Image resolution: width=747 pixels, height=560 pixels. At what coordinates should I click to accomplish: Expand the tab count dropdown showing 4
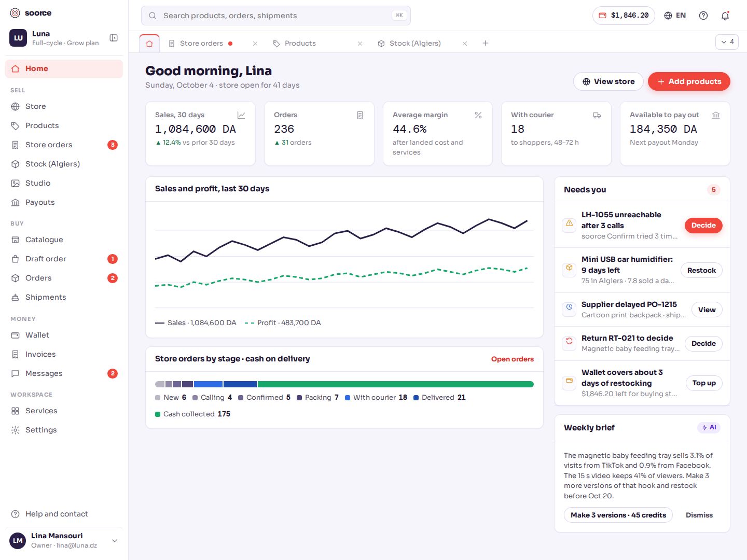(x=727, y=42)
